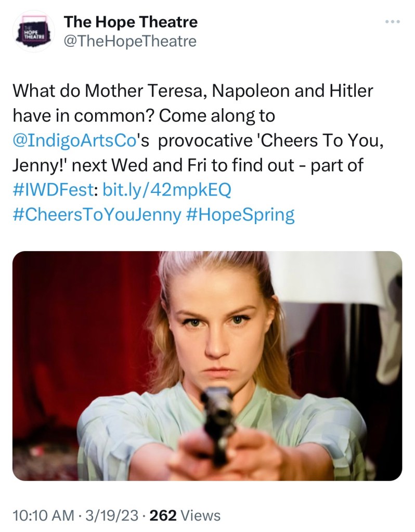This screenshot has height=532, width=415.
Task: Open the three-dot more options menu
Action: click(x=393, y=22)
